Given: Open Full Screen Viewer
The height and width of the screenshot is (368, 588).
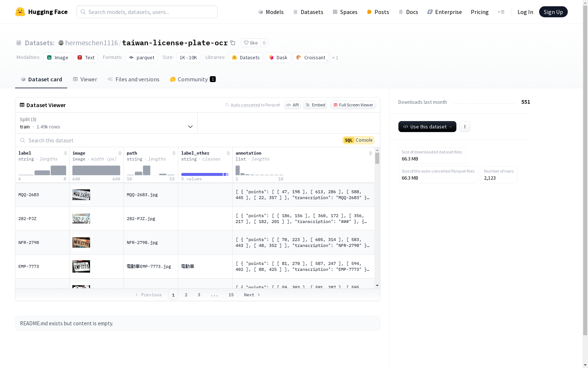Looking at the screenshot, I should (x=353, y=105).
